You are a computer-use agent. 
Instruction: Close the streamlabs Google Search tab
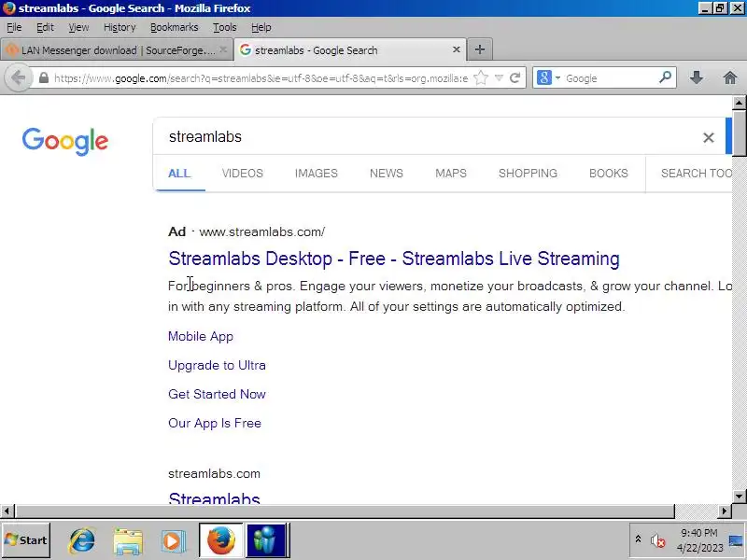point(456,49)
